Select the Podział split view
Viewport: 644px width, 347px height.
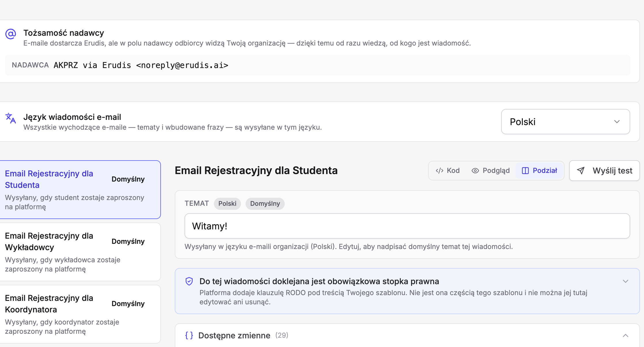tap(539, 171)
